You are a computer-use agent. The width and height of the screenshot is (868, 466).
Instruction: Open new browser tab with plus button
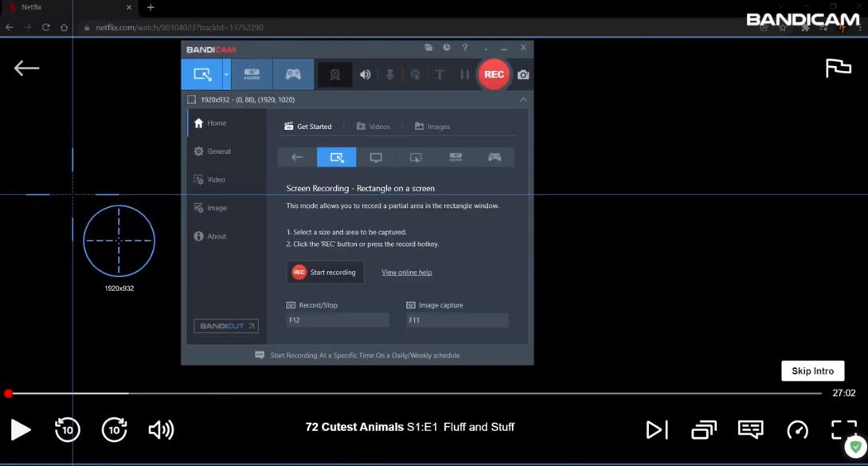coord(151,7)
